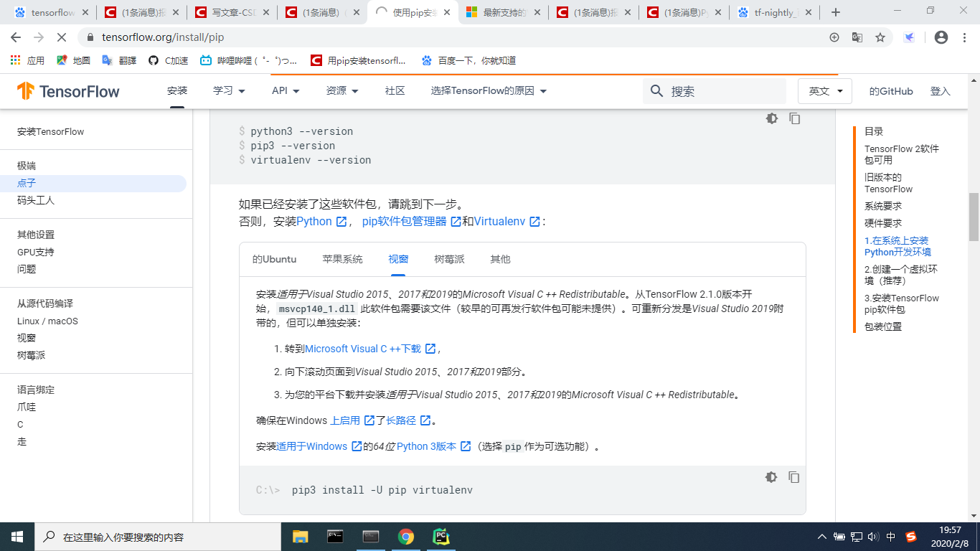Open Chrome three-dot menu
This screenshot has width=980, height=551.
tap(964, 37)
